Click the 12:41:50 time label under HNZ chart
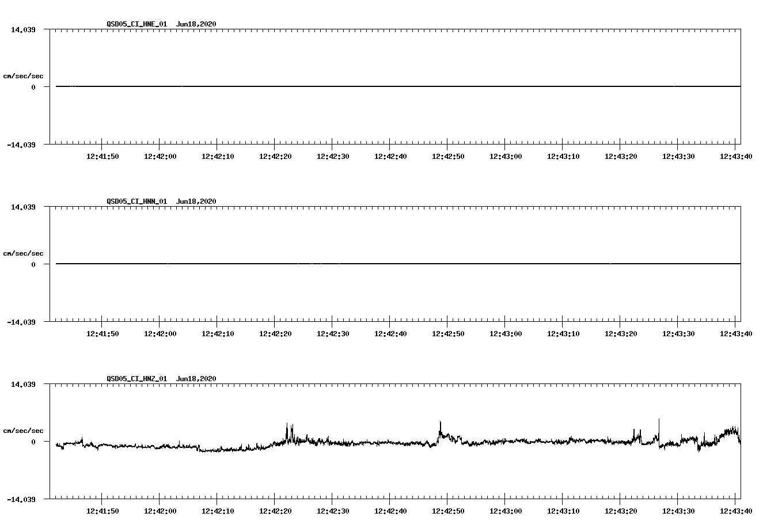This screenshot has width=782, height=532. tap(103, 511)
